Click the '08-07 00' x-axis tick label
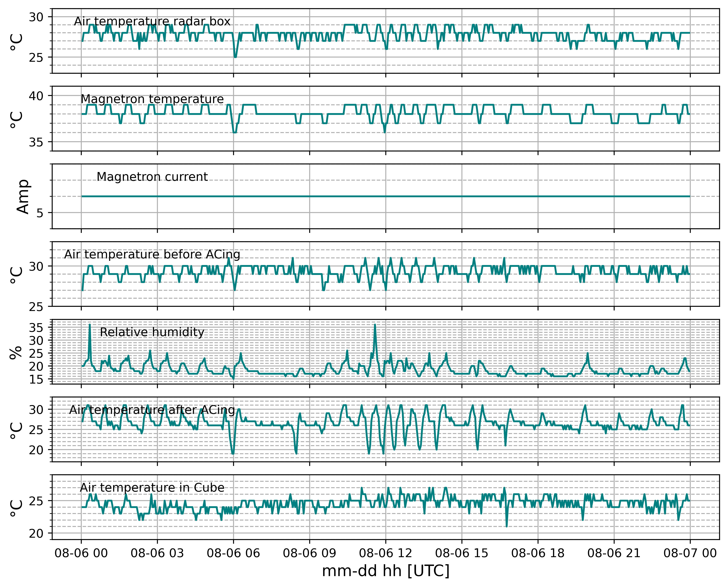The height and width of the screenshot is (588, 728). tap(690, 553)
